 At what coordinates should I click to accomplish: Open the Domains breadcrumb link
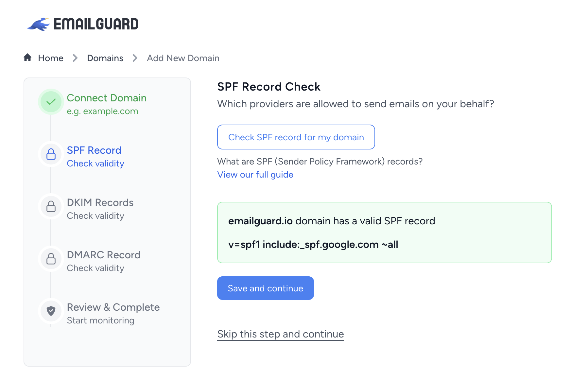point(105,58)
